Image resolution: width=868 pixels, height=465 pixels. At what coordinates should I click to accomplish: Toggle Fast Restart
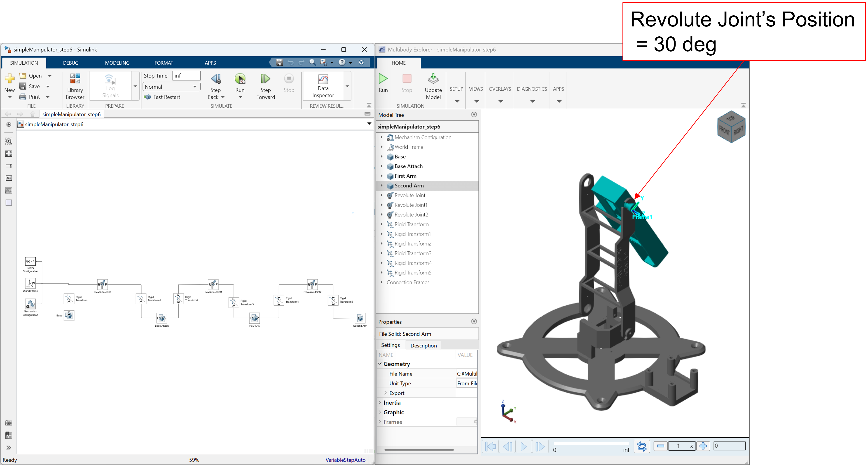click(x=162, y=97)
